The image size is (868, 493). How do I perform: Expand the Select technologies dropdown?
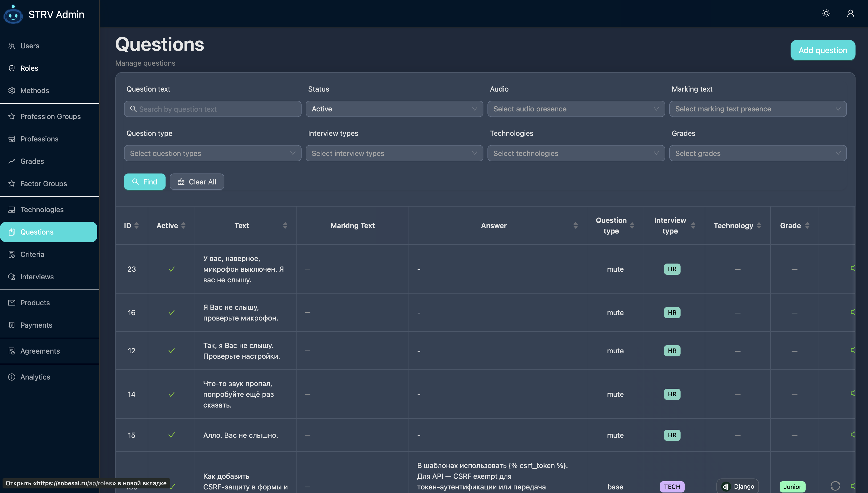click(x=576, y=153)
